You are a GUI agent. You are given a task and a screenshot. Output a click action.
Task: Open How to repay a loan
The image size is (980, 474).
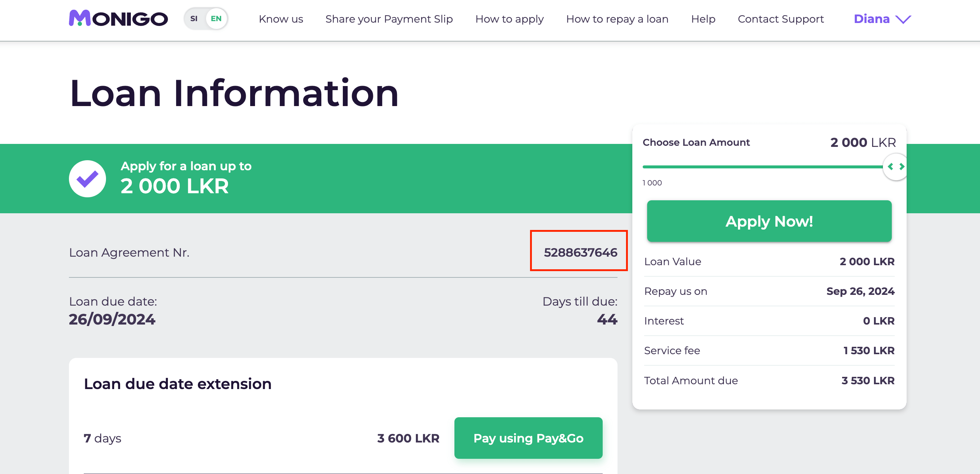point(617,19)
